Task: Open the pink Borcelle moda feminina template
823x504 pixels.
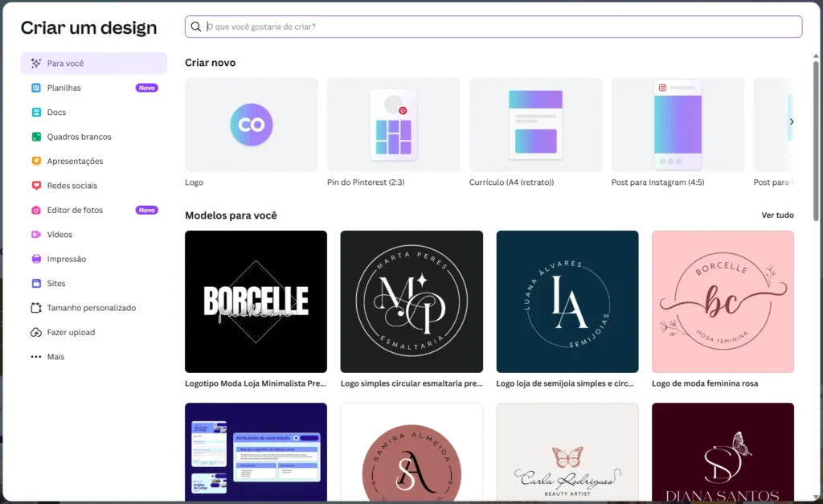Action: click(x=723, y=302)
